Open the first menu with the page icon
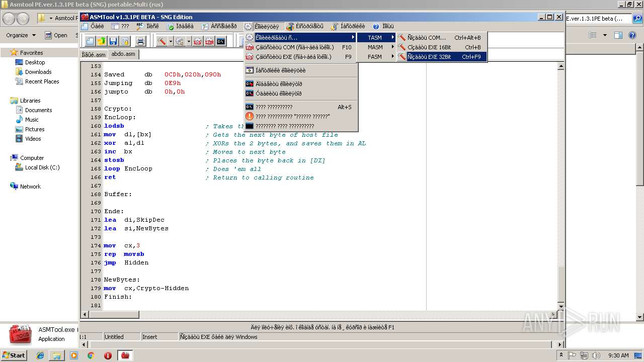 93,26
